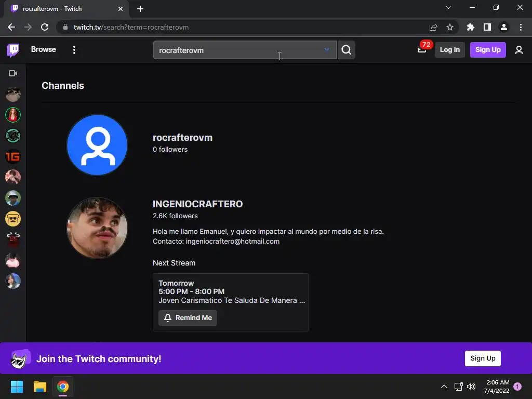Click the Chrome icon in the taskbar

pyautogui.click(x=62, y=387)
